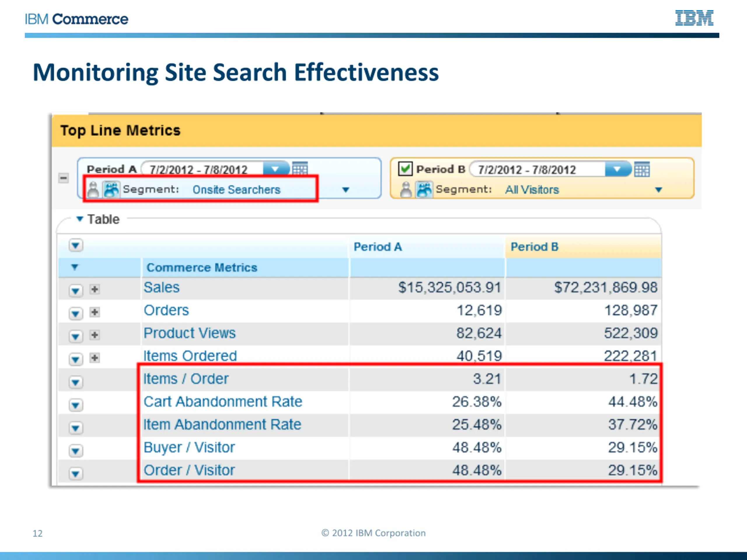This screenshot has width=747, height=560.
Task: Click Period A group segment icon
Action: (x=111, y=189)
